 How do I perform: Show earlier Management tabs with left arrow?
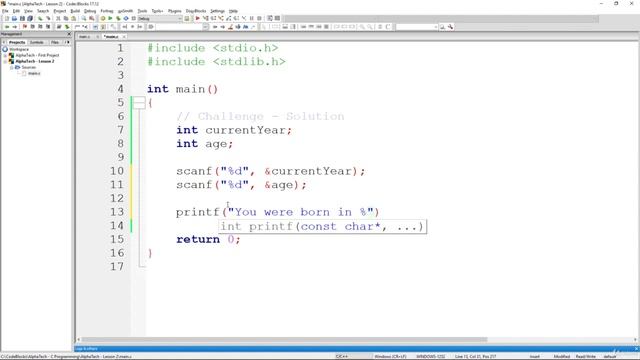pos(4,42)
